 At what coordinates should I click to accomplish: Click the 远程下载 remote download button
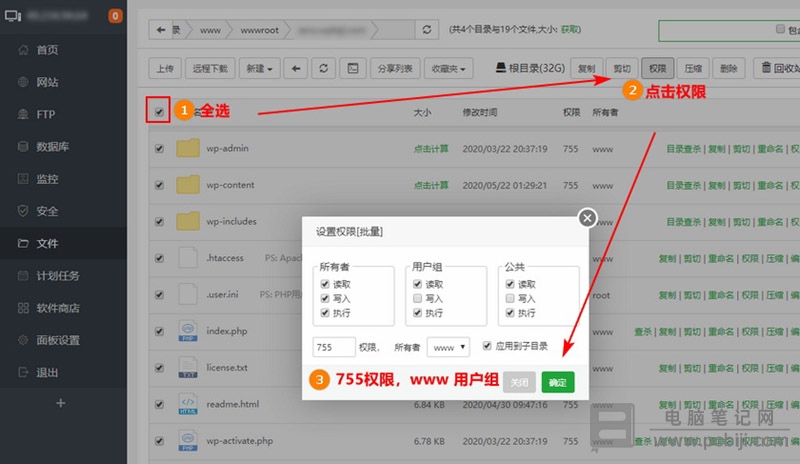pyautogui.click(x=210, y=68)
